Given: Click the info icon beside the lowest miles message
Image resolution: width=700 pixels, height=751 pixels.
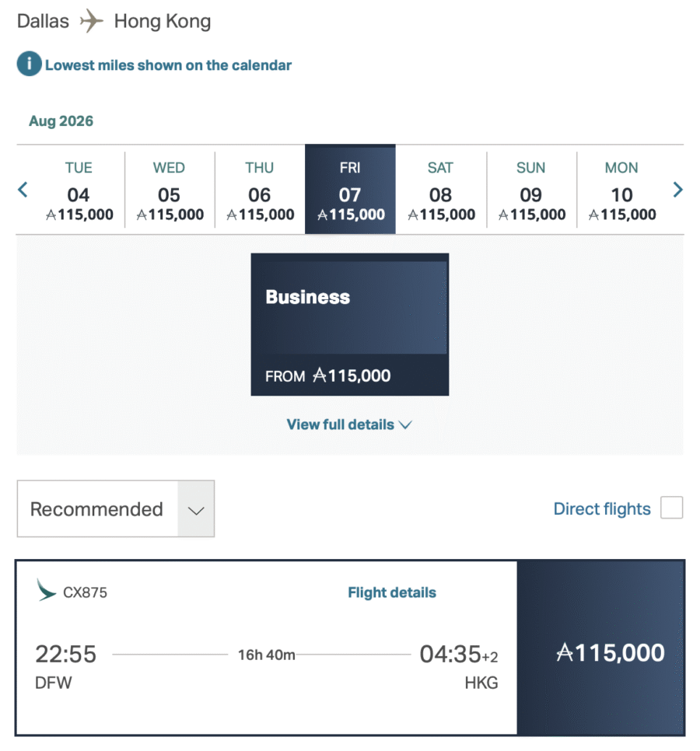Looking at the screenshot, I should click(29, 65).
